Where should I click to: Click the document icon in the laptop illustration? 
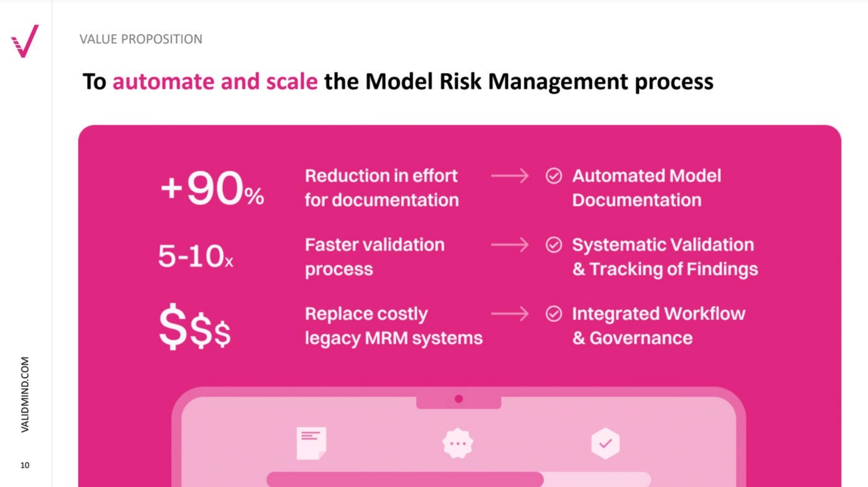coord(311,443)
